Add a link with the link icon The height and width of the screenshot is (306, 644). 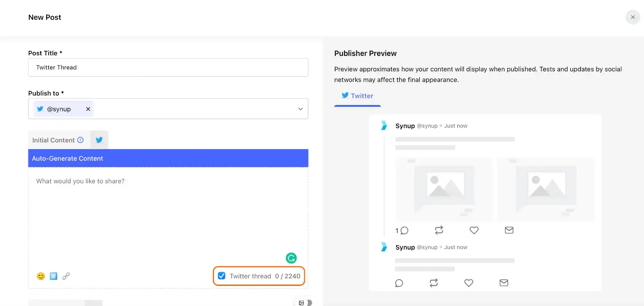66,276
